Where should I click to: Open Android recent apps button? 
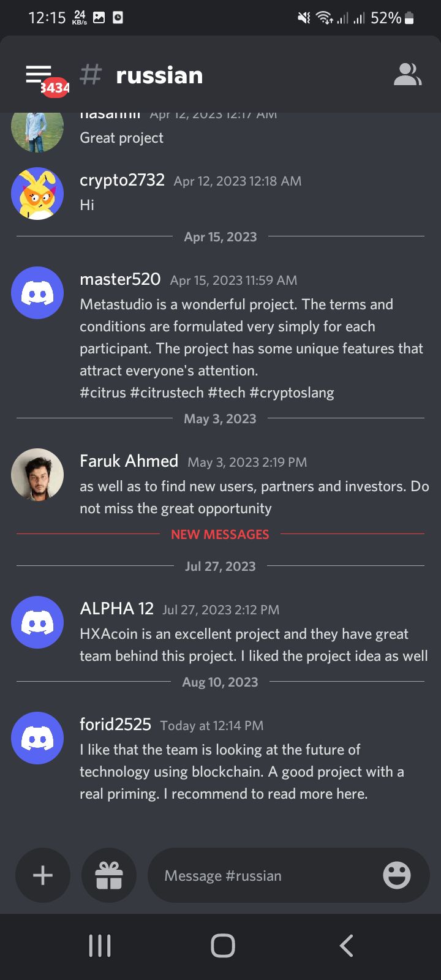100,946
